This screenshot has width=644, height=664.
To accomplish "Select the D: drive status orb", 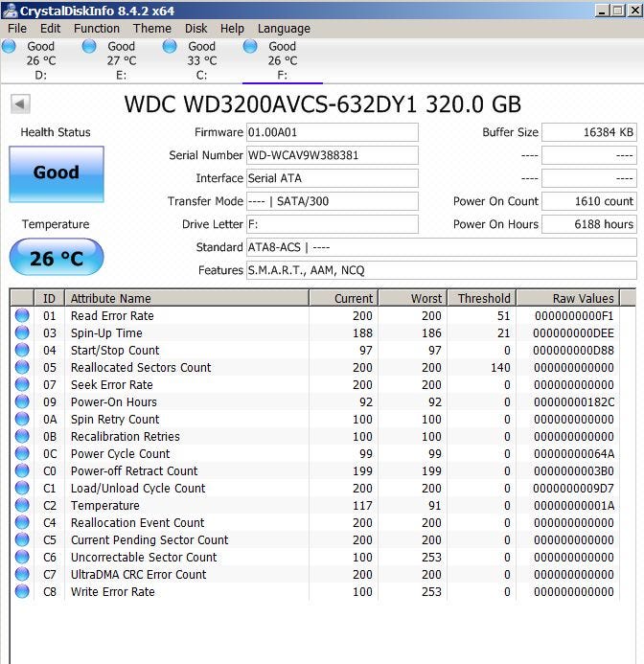I will 9,46.
